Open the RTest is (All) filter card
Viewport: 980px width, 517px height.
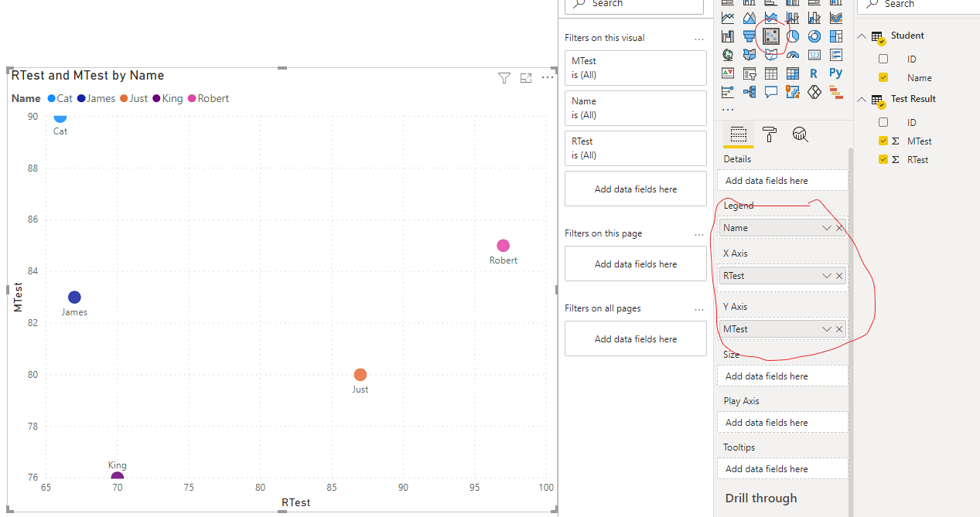(636, 148)
